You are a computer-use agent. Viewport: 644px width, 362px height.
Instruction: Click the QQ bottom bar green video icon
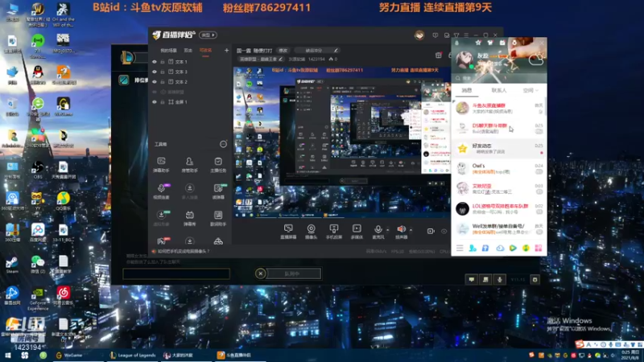(x=513, y=248)
